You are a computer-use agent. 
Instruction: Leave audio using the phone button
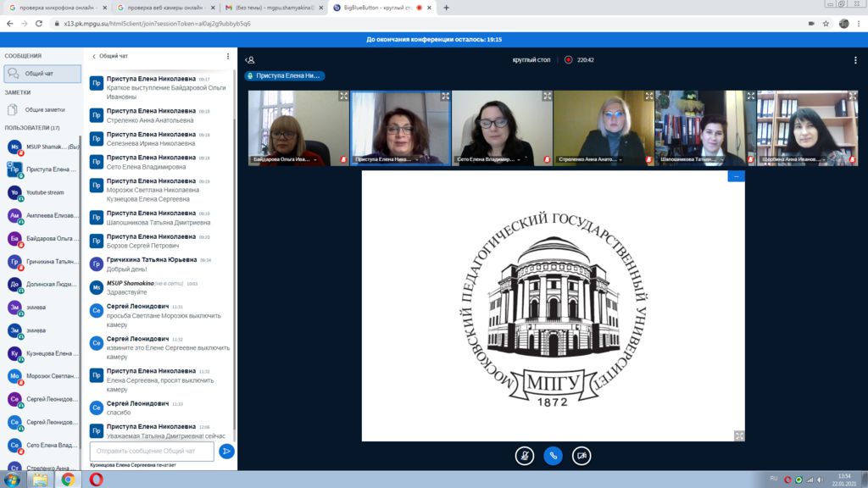tap(553, 455)
